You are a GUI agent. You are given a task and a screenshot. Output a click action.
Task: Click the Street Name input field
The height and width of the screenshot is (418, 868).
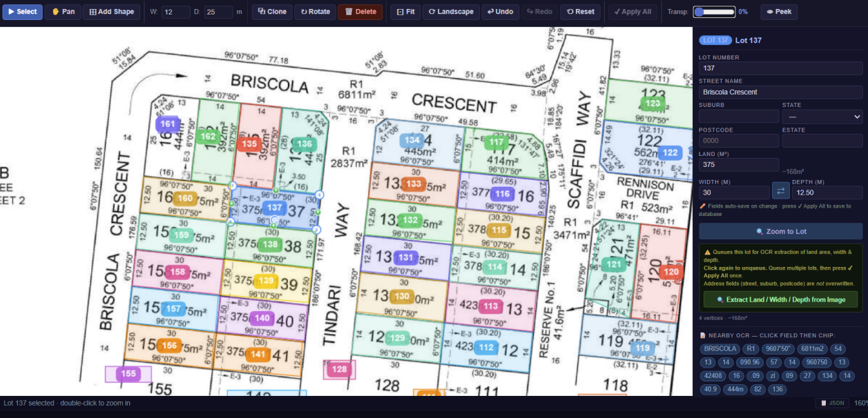780,92
